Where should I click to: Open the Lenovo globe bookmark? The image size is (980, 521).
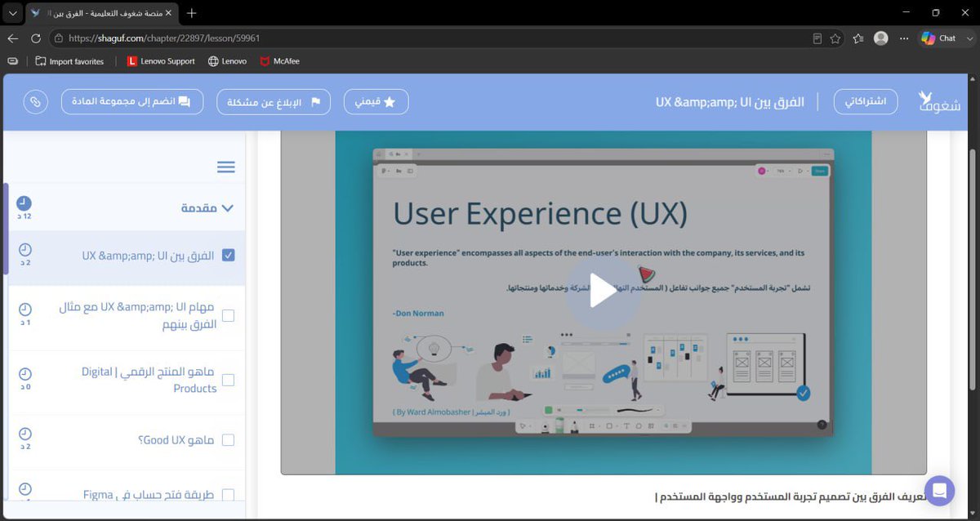click(x=227, y=61)
